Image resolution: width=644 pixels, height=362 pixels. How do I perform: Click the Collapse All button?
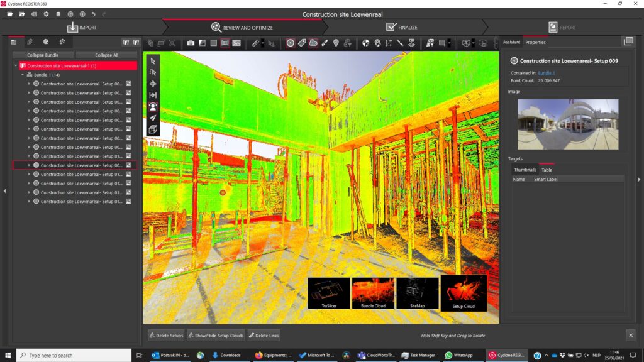pyautogui.click(x=106, y=55)
